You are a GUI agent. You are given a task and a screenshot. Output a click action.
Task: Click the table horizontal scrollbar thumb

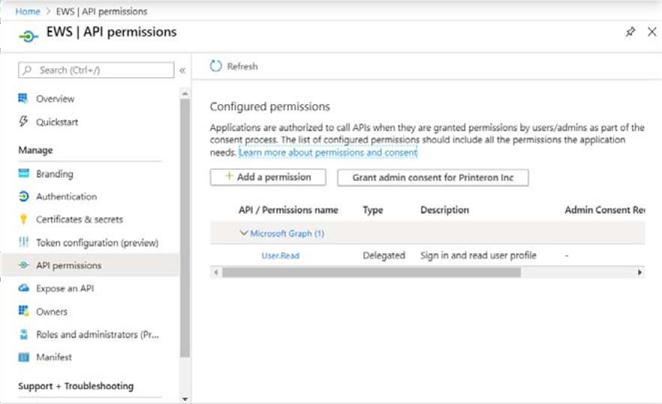(x=372, y=272)
